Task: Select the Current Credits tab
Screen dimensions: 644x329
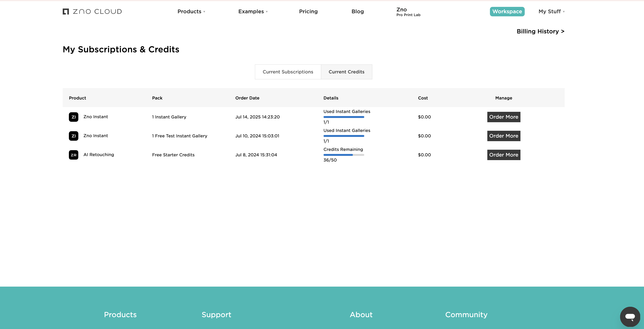Action: (x=346, y=72)
